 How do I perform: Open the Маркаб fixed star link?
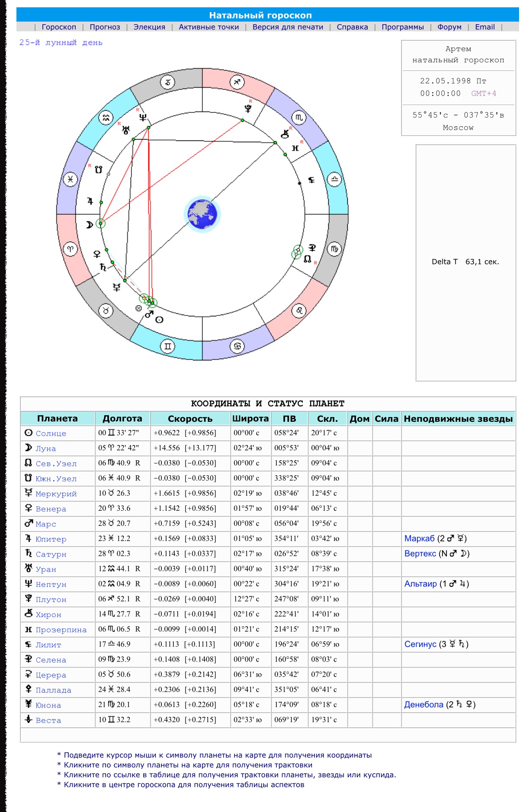click(419, 538)
